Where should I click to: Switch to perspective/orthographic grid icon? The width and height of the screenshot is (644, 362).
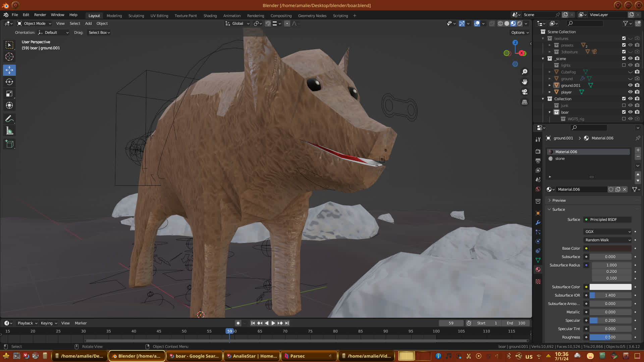[x=525, y=102]
